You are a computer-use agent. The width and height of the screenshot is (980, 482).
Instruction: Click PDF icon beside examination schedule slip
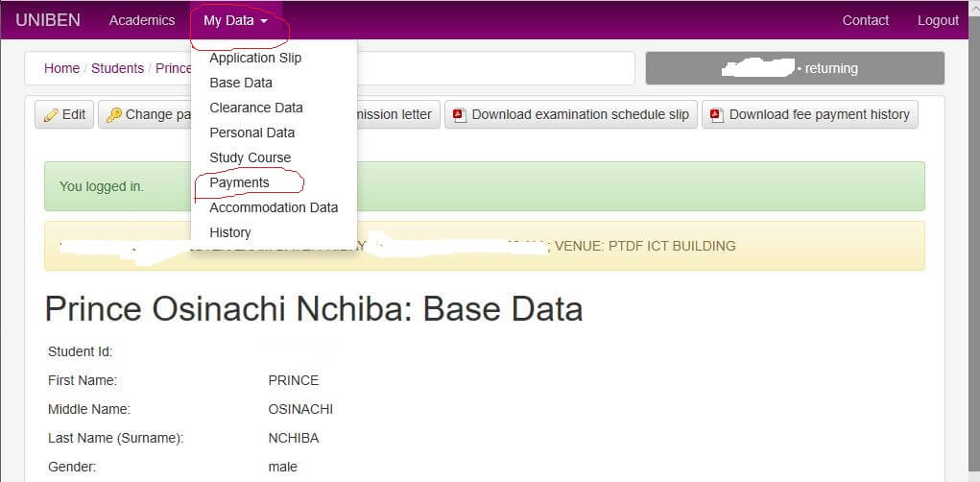(459, 115)
